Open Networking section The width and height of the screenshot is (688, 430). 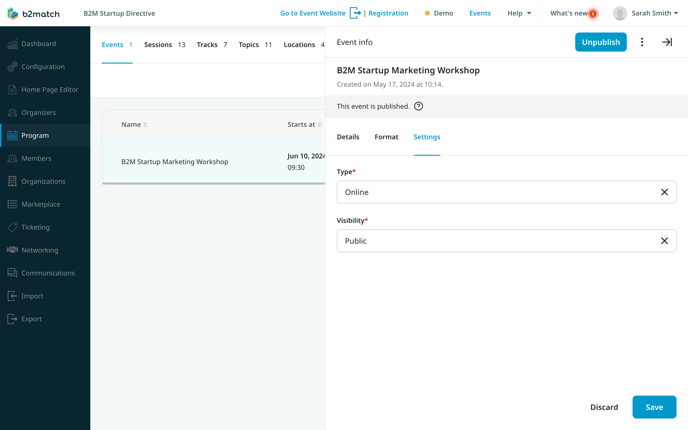[39, 250]
